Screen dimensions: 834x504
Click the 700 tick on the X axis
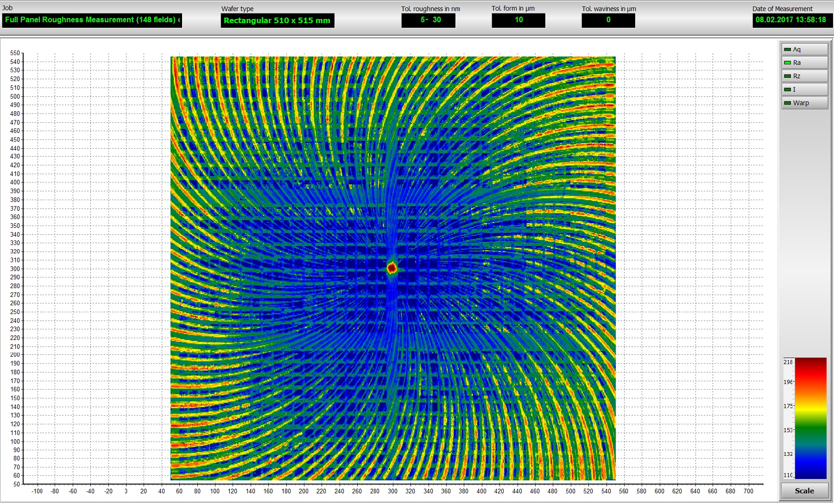[748, 491]
